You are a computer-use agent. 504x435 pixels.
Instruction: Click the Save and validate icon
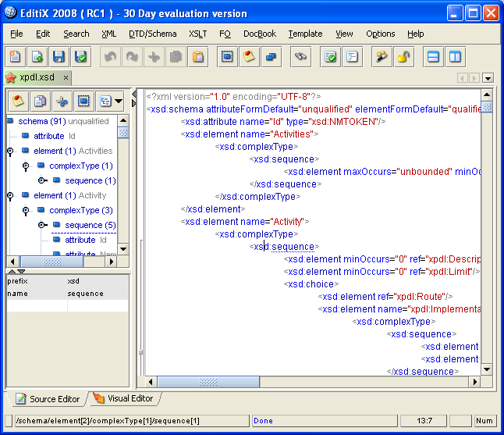click(x=80, y=57)
